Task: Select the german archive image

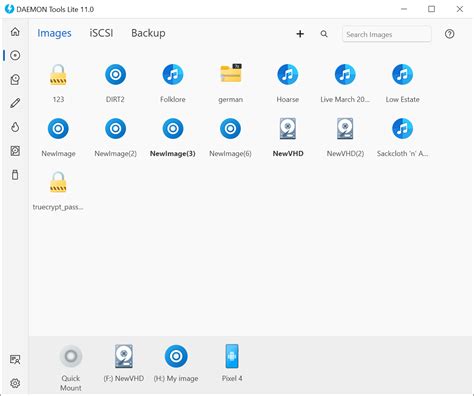Action: 230,83
